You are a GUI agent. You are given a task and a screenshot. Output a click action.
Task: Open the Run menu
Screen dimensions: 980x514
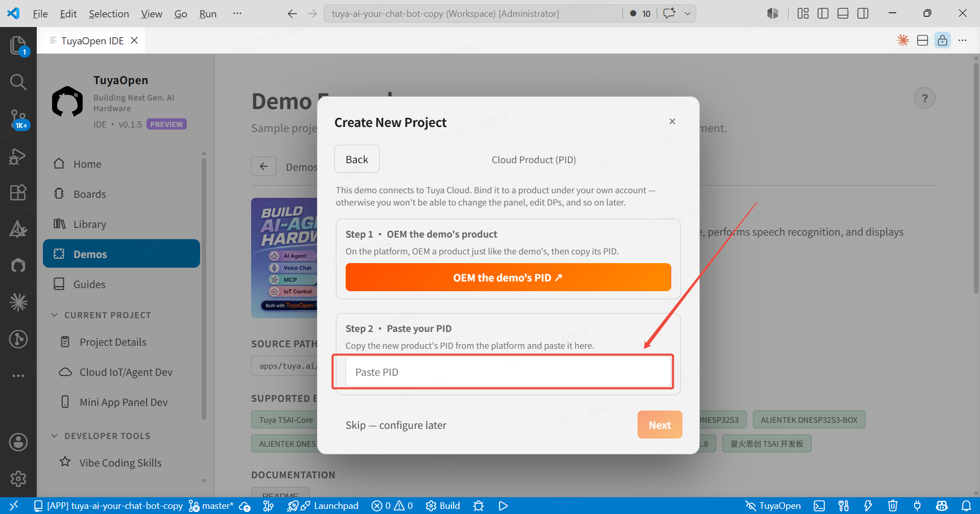(208, 14)
